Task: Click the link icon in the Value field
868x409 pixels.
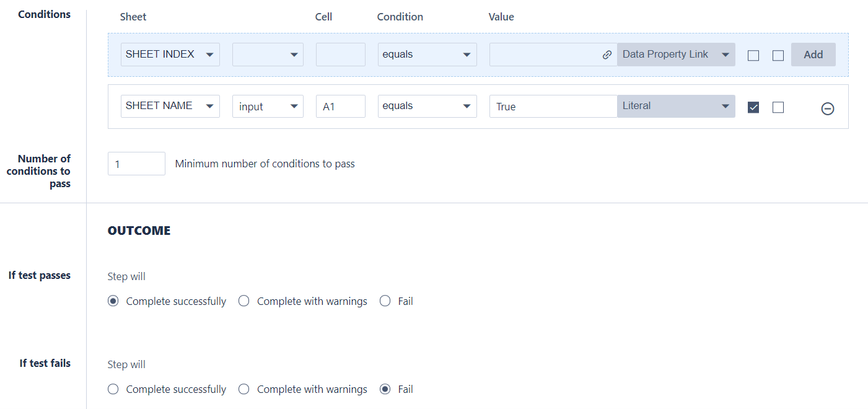Action: [x=607, y=55]
